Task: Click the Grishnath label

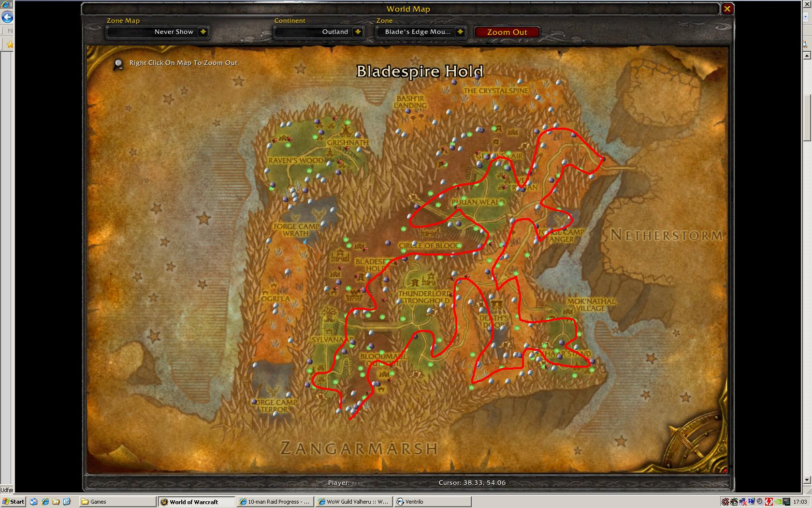Action: coord(348,143)
